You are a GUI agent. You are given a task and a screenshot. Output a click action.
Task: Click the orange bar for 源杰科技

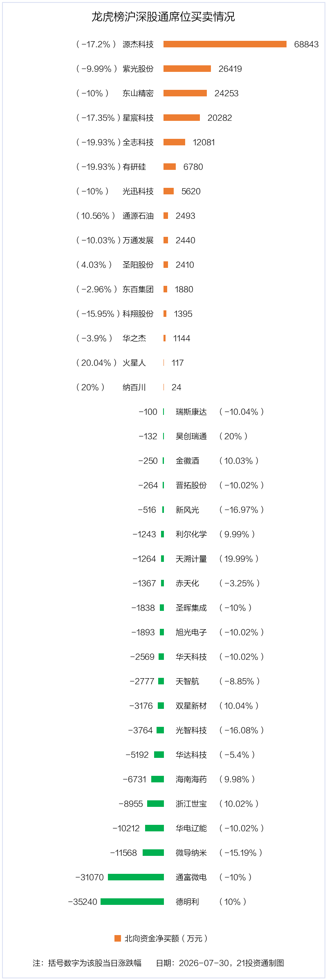click(225, 44)
